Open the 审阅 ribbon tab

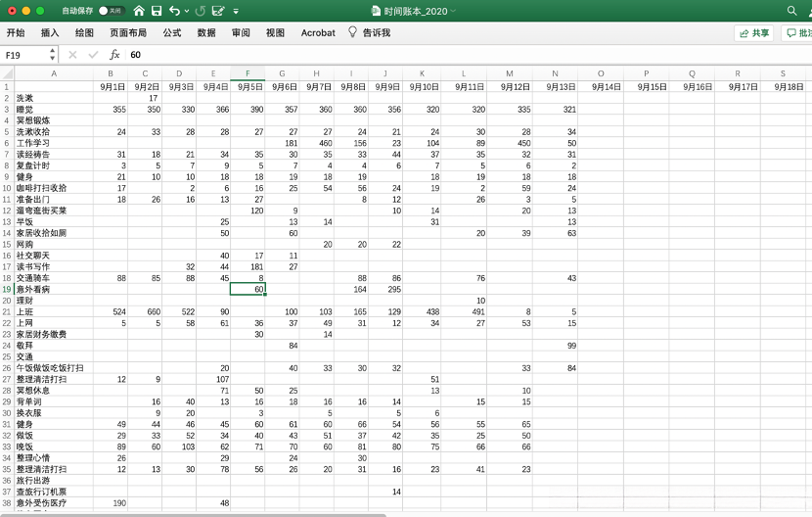pyautogui.click(x=241, y=32)
